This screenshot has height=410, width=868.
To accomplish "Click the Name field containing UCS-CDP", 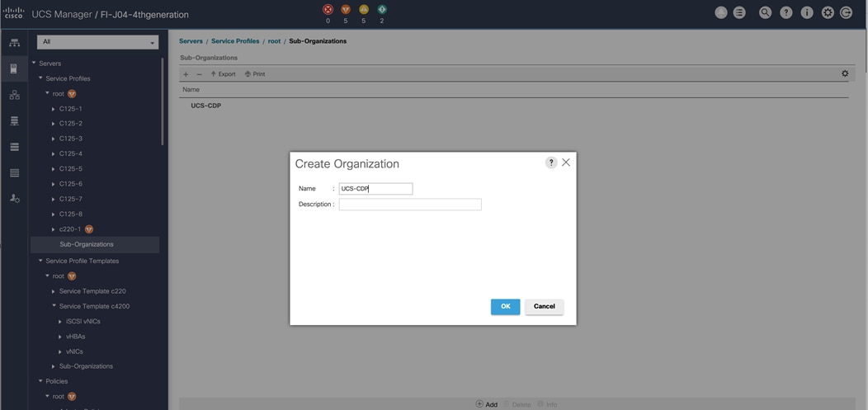I will (x=376, y=189).
